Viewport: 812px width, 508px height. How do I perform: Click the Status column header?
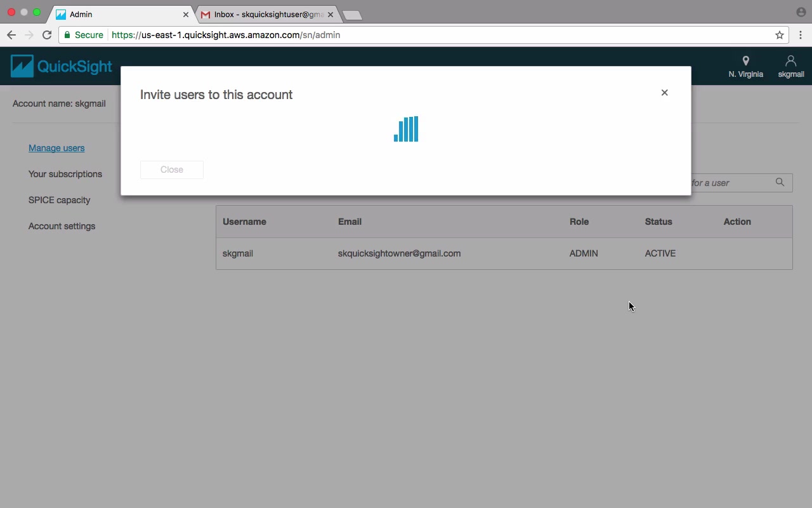(x=658, y=222)
